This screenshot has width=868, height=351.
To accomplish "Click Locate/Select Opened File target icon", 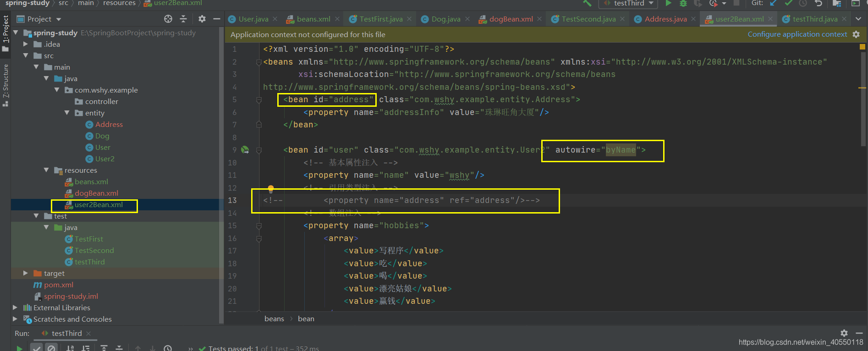I will point(168,19).
